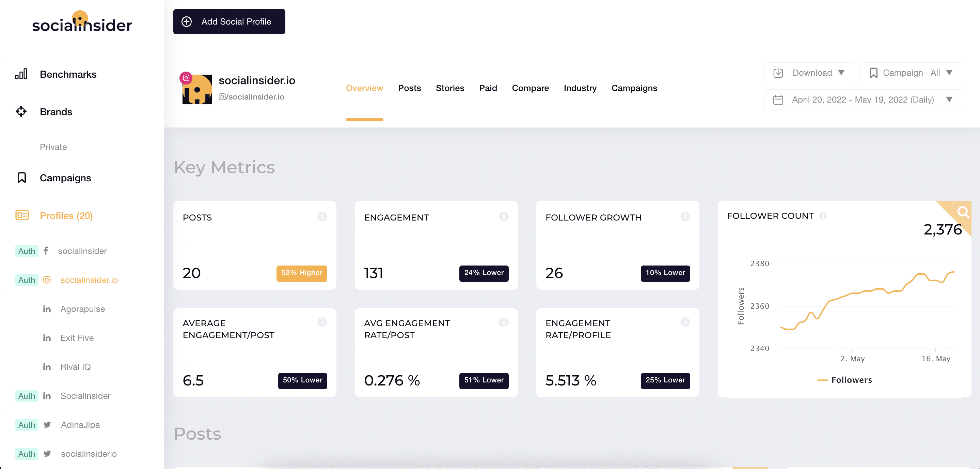Click the Campaigns bookmark icon in sidebar

[22, 178]
